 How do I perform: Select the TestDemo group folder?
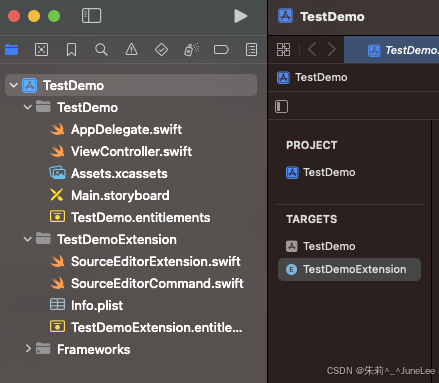point(87,107)
